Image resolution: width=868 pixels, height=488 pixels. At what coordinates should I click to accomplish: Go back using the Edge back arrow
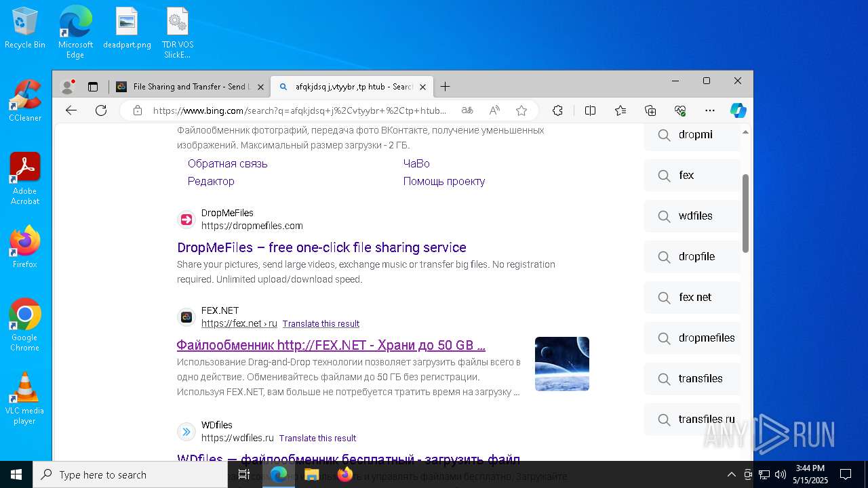click(x=71, y=110)
